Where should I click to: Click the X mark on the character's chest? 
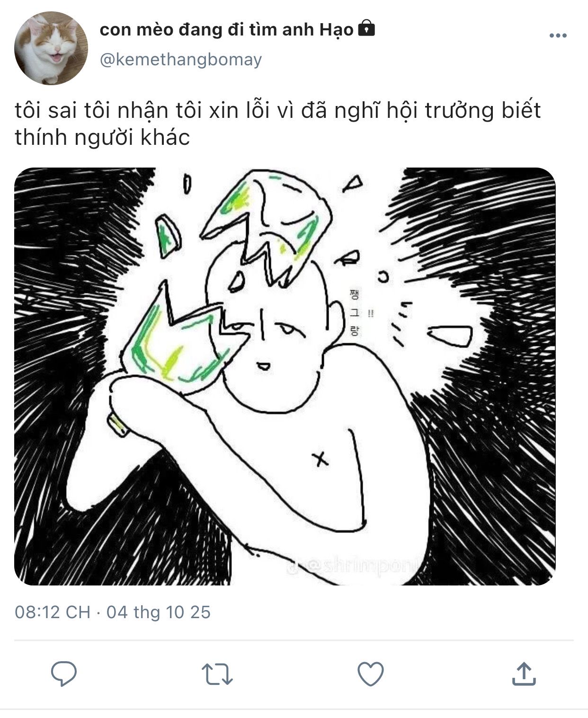pyautogui.click(x=321, y=458)
